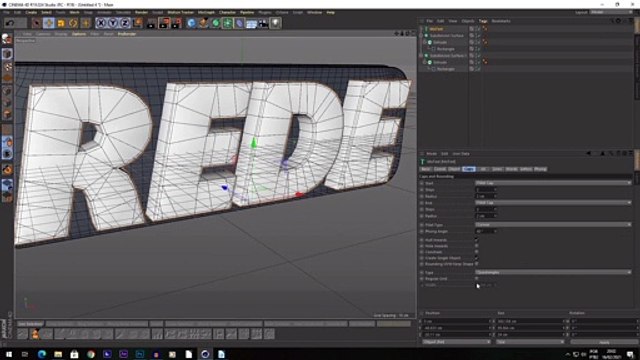
Task: Click the green Subdivision Surface generator icon
Action: [x=216, y=23]
